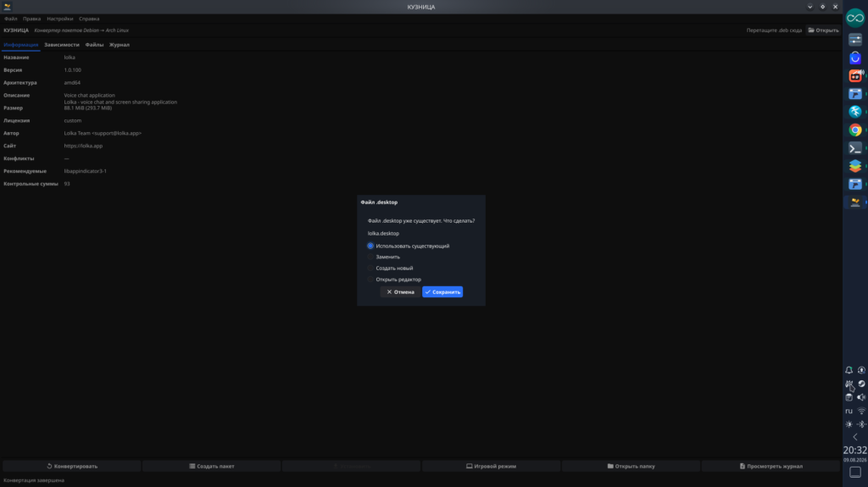Viewport: 868px width, 487px height.
Task: Click the size value '88.1 MiB (293.7 MiB)'
Action: click(87, 108)
